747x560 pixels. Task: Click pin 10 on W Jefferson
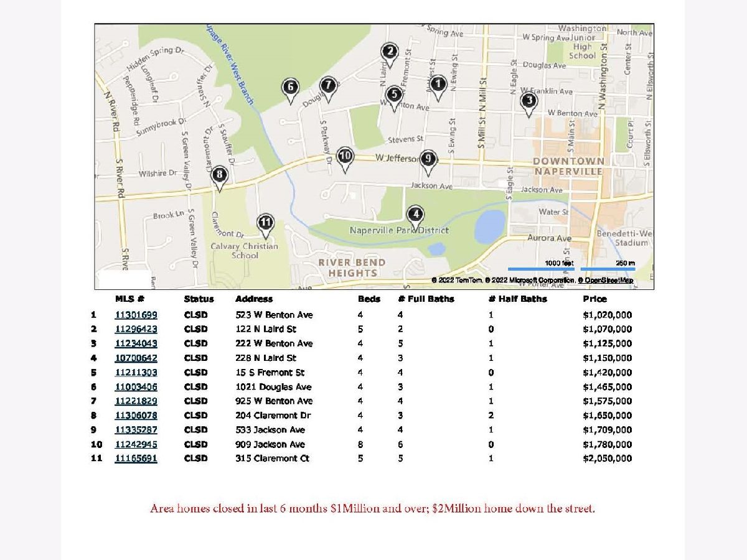tap(345, 157)
